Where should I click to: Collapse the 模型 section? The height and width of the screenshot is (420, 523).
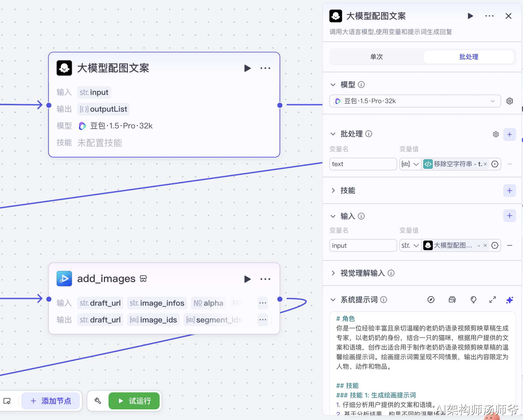click(x=333, y=85)
